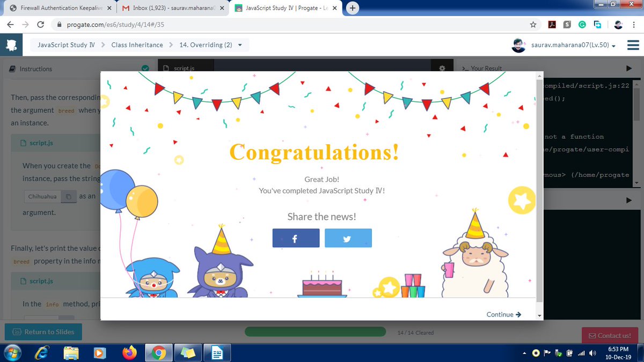
Task: Click the green lesson progress bar
Action: click(315, 332)
